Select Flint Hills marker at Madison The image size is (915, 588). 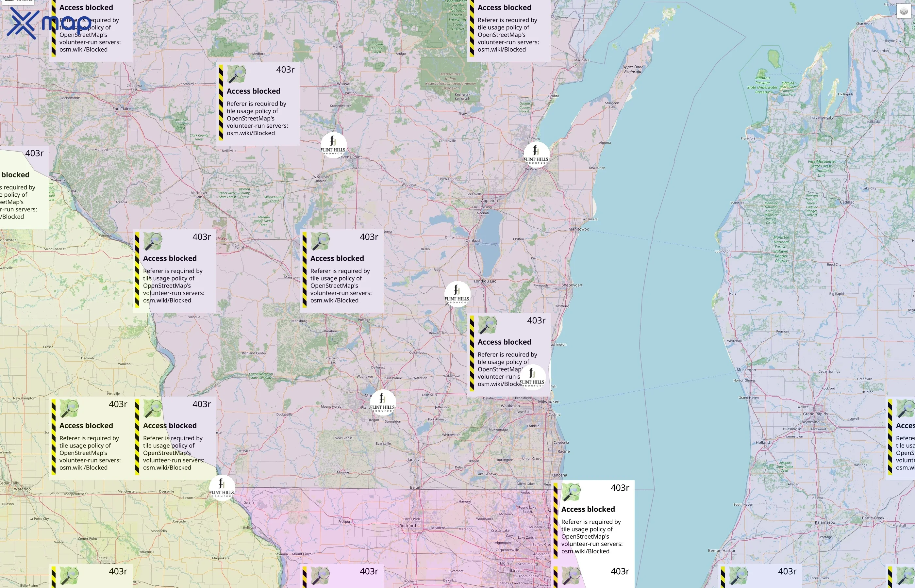[x=382, y=402]
